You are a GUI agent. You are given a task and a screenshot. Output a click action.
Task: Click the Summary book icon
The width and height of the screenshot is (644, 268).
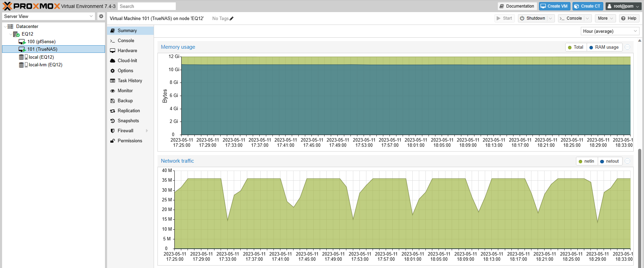point(113,30)
